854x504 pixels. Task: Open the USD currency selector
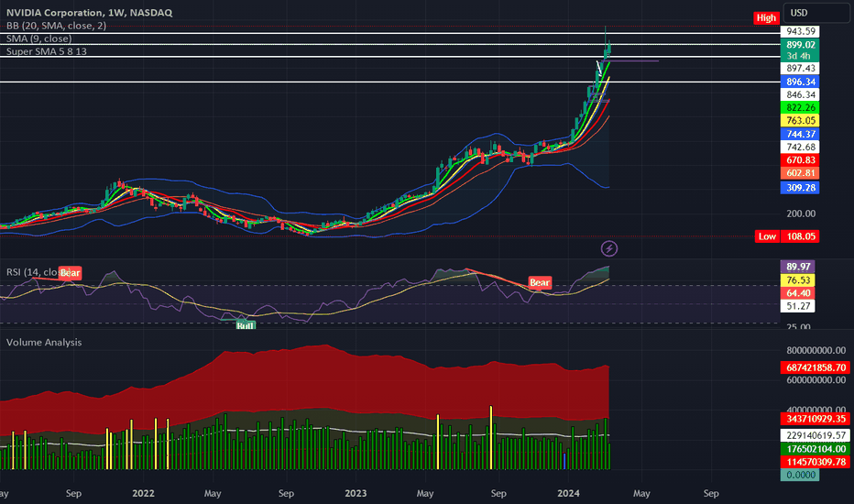816,13
